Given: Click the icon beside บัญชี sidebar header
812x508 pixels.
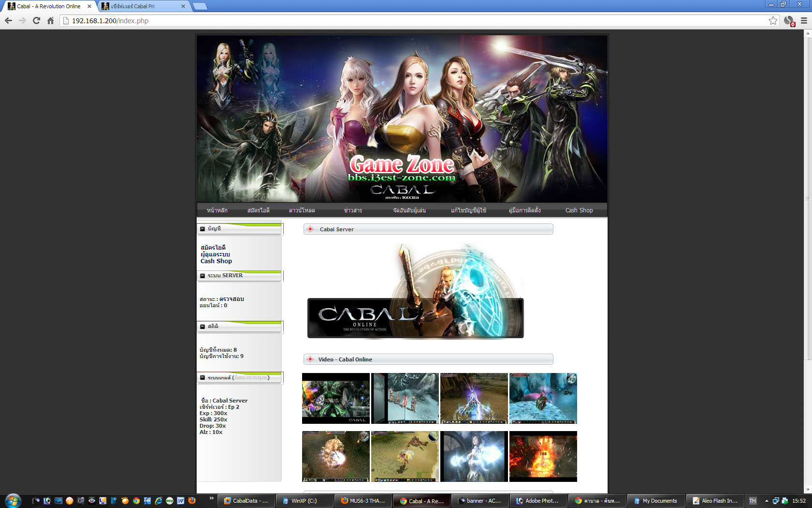Looking at the screenshot, I should pyautogui.click(x=203, y=229).
